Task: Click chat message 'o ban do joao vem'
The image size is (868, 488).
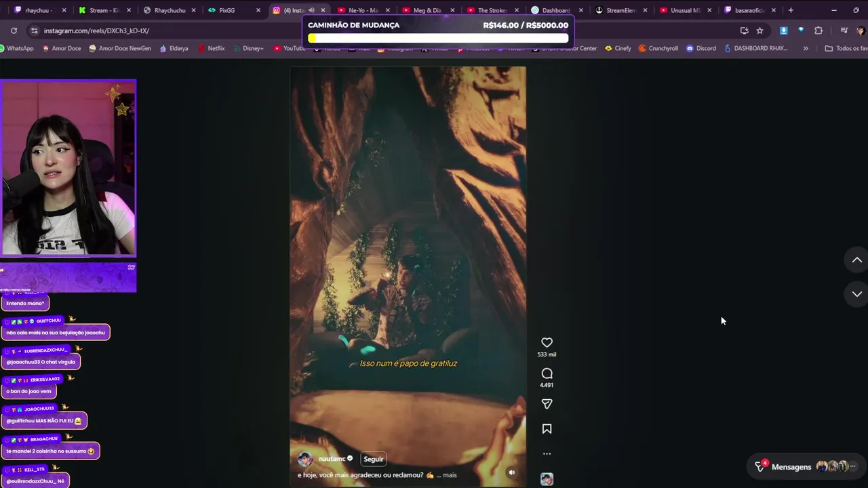Action: click(x=28, y=391)
